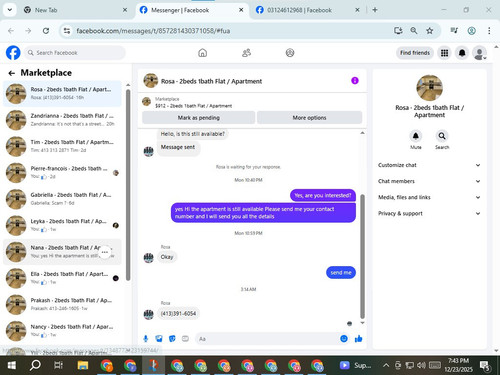Image resolution: width=500 pixels, height=375 pixels.
Task: Select the Messenger | Facebook tab
Action: [192, 10]
